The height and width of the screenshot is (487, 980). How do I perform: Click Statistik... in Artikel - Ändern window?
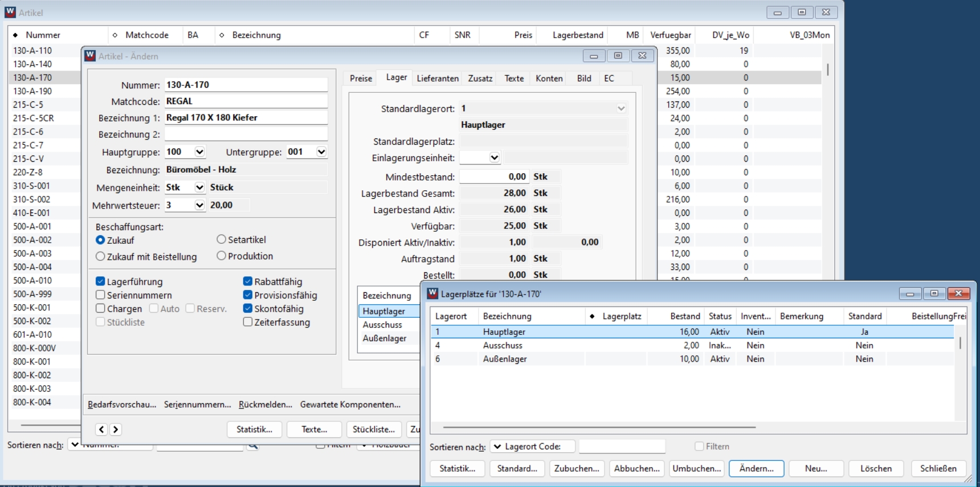pyautogui.click(x=254, y=429)
